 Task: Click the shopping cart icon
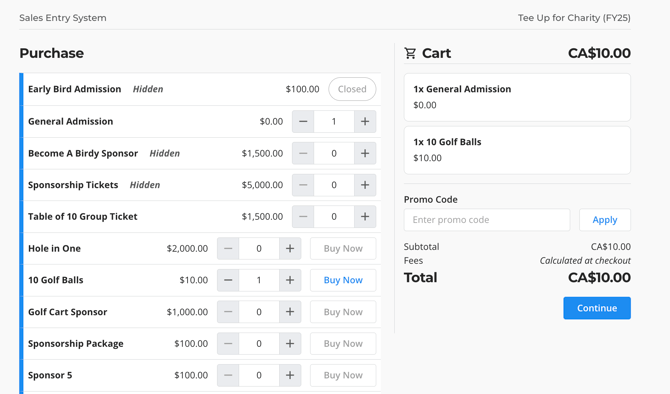click(x=410, y=53)
